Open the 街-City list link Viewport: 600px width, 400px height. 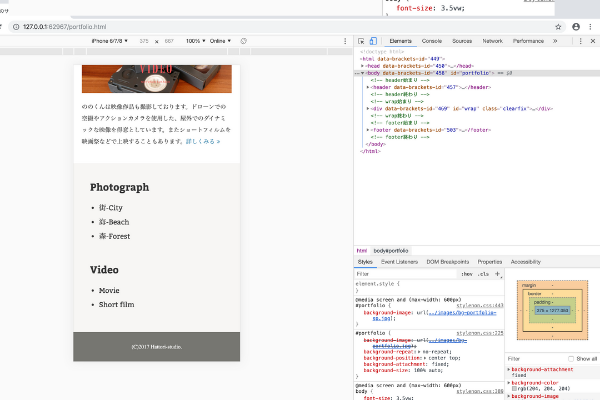point(111,208)
